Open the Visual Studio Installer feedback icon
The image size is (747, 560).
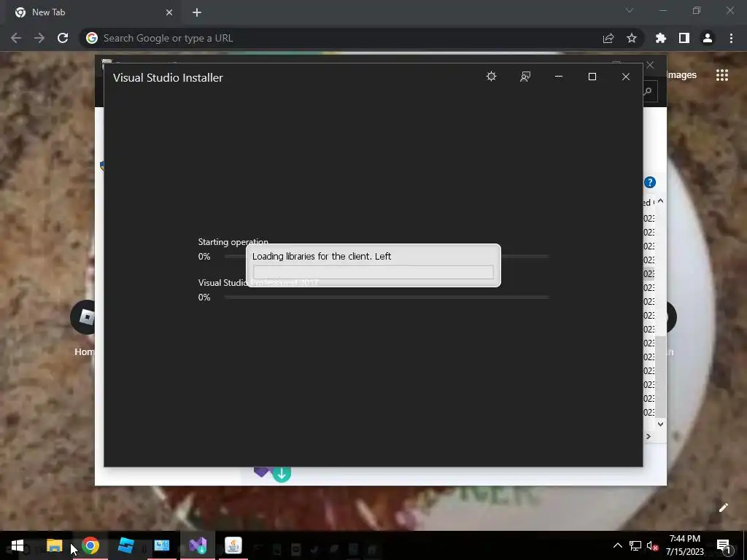click(x=525, y=77)
